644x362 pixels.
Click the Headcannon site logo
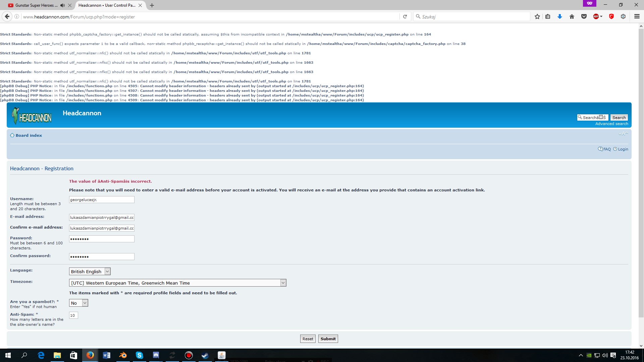[x=32, y=116]
